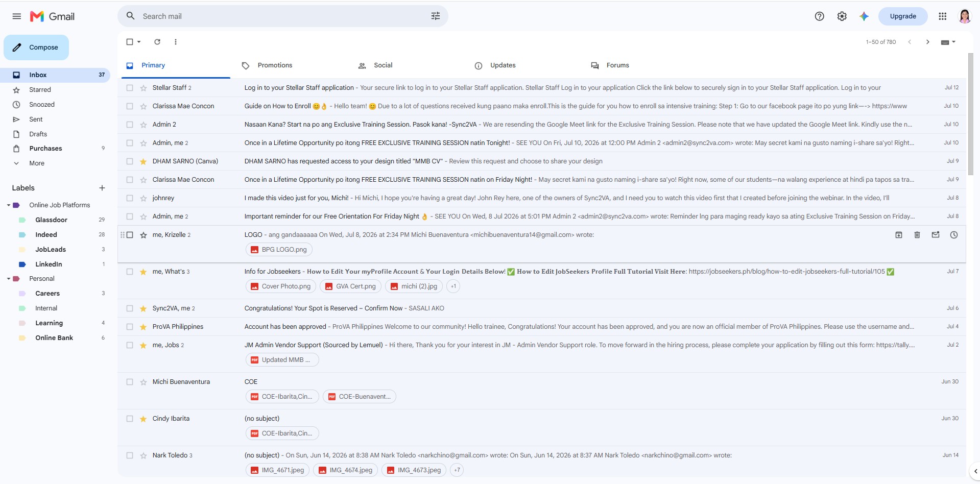This screenshot has width=980, height=484.
Task: Check the DHAM SARNO (Canva) email
Action: 130,161
